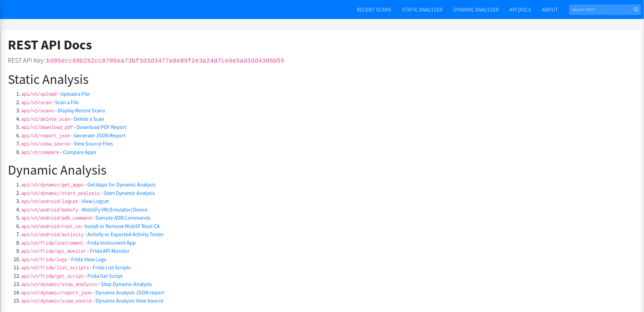Open the Execute ADB Commands link
The width and height of the screenshot is (644, 312).
tap(123, 218)
